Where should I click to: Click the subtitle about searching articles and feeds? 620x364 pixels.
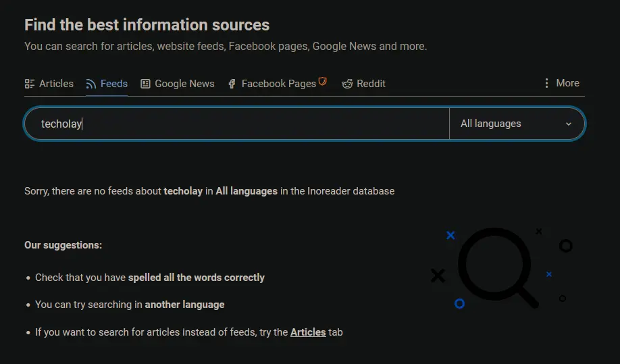point(226,46)
